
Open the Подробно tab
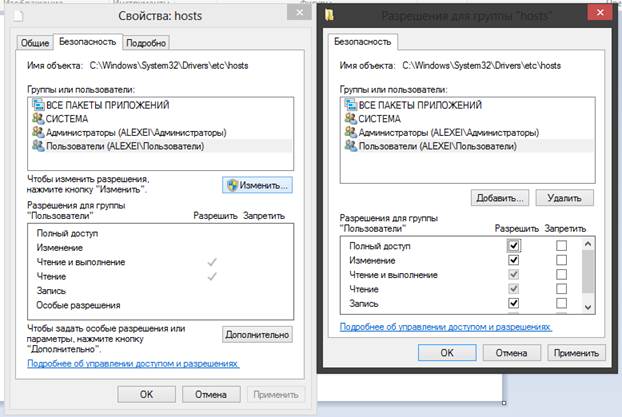(147, 42)
